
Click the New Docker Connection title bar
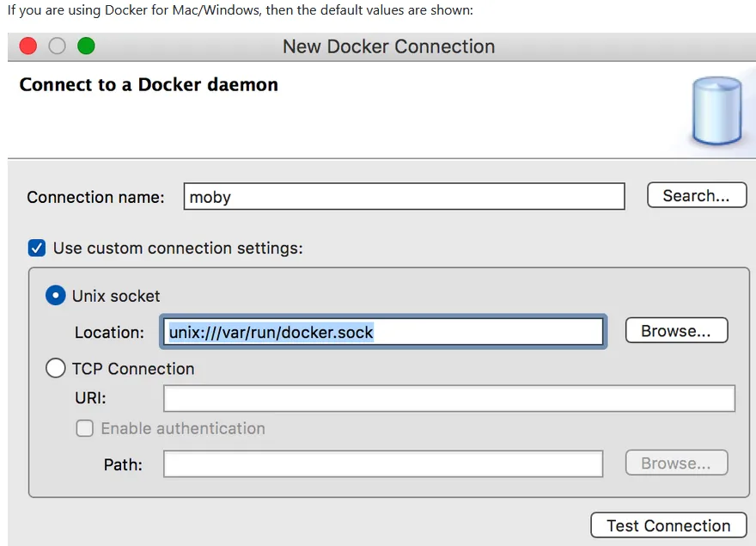(x=388, y=46)
